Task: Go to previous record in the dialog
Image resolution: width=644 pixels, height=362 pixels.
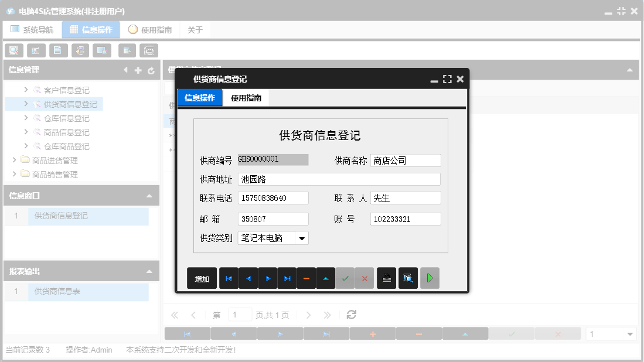Action: pyautogui.click(x=248, y=278)
